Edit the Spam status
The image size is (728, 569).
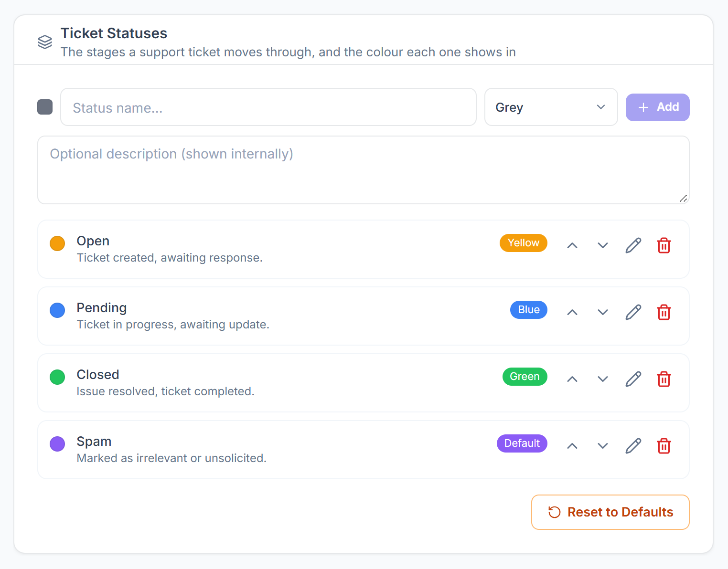tap(633, 446)
